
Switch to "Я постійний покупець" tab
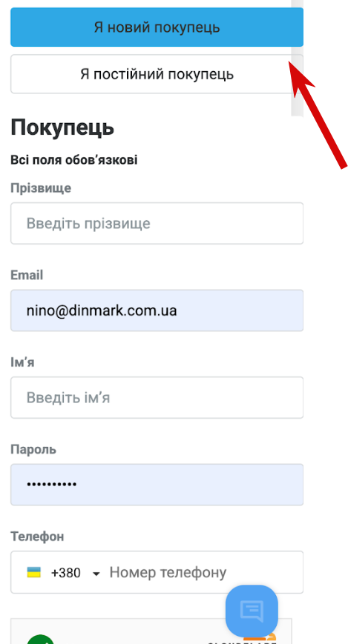click(157, 74)
